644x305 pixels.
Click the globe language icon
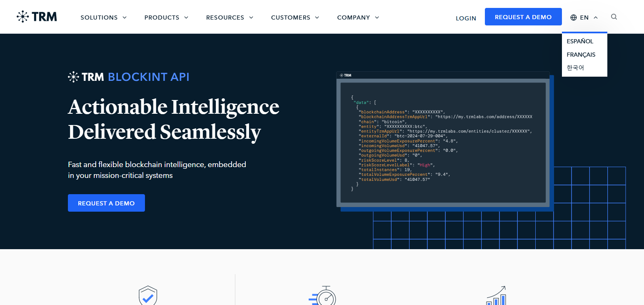pyautogui.click(x=574, y=17)
